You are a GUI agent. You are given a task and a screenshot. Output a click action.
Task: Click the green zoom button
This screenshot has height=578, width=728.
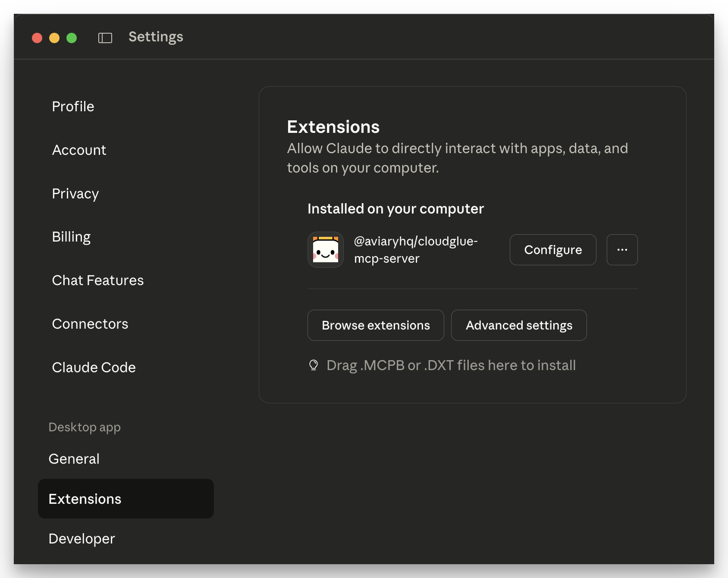71,38
